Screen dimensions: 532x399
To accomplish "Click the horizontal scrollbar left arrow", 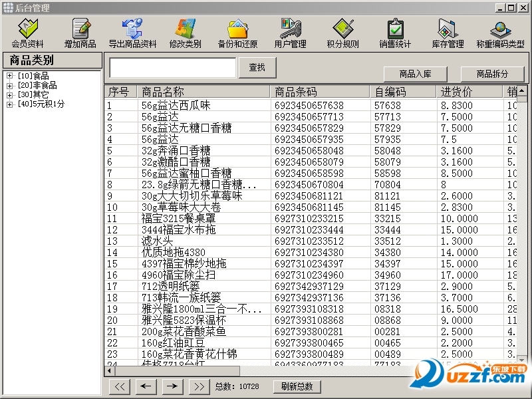I will [x=109, y=370].
